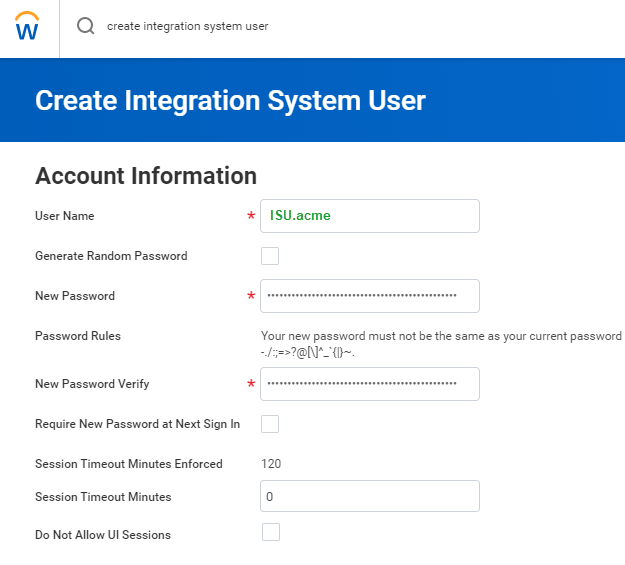Screen dimensions: 625x565
Task: Click the 'User Name' field label
Action: (65, 216)
